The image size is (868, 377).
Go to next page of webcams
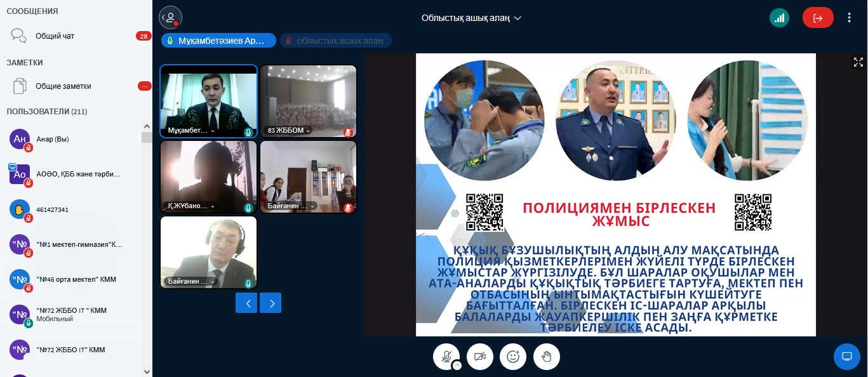(271, 303)
